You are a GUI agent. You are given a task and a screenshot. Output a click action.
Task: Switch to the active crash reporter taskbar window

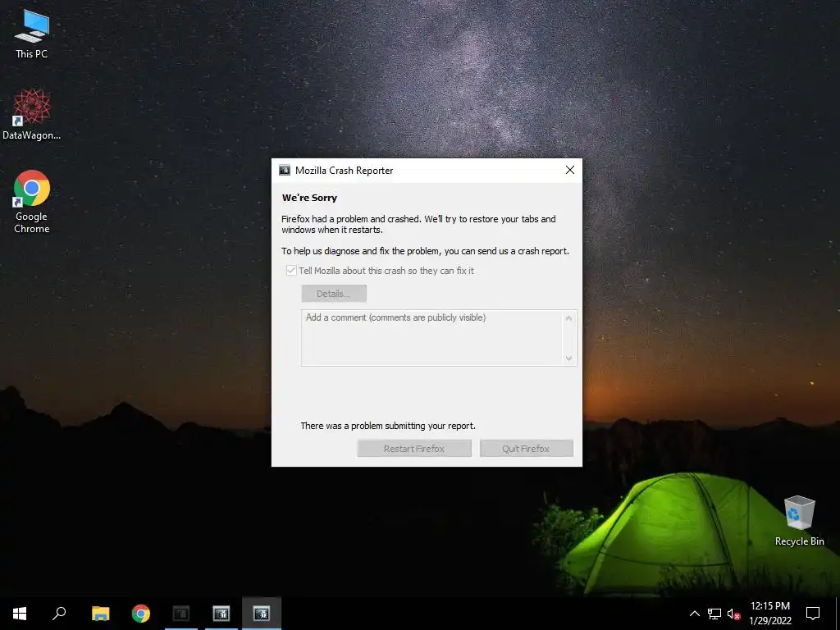(x=262, y=614)
